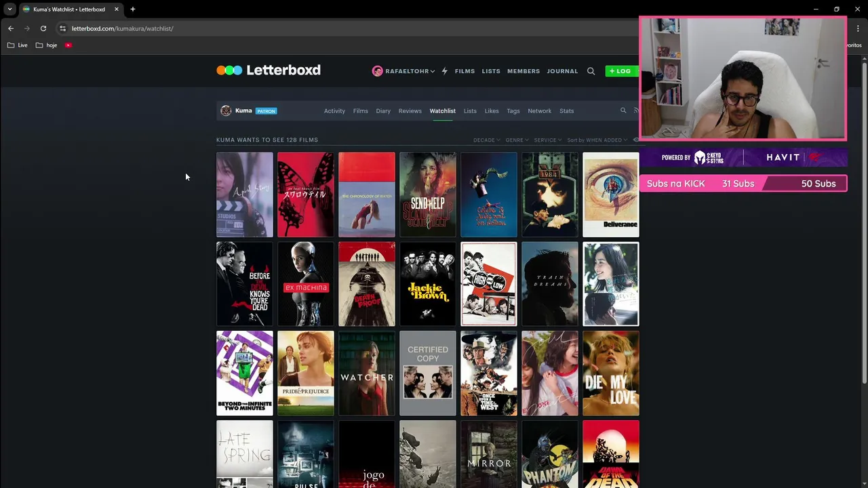The image size is (868, 488).
Task: Open the High and Low poster
Action: 489,284
